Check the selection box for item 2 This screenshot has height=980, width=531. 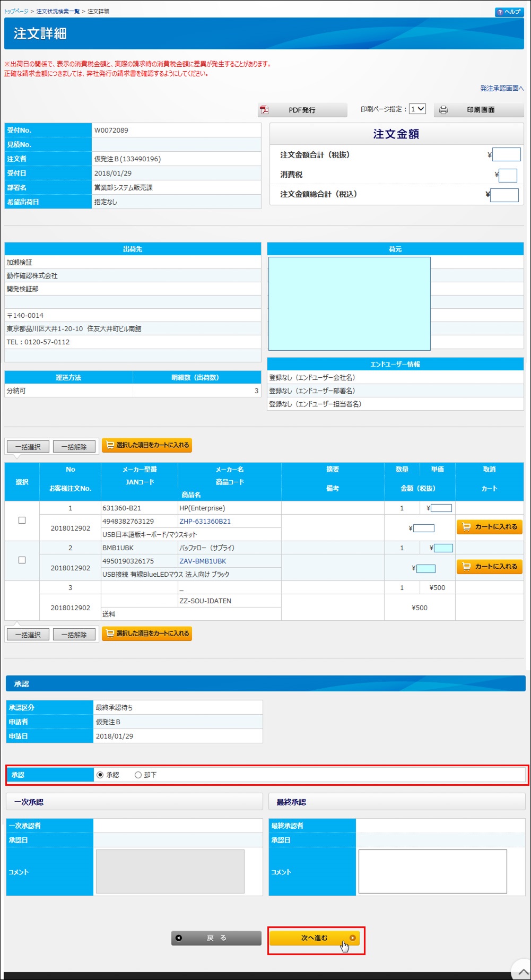coord(22,560)
